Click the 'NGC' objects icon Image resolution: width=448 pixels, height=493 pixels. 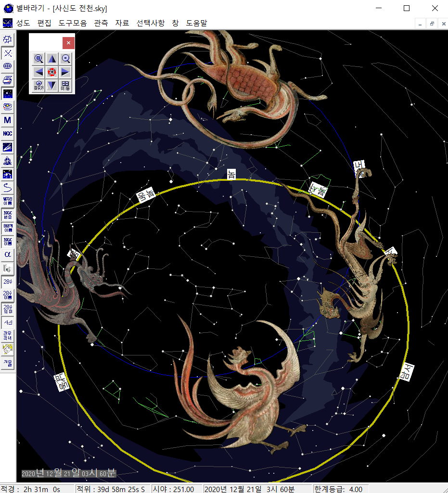[8, 134]
